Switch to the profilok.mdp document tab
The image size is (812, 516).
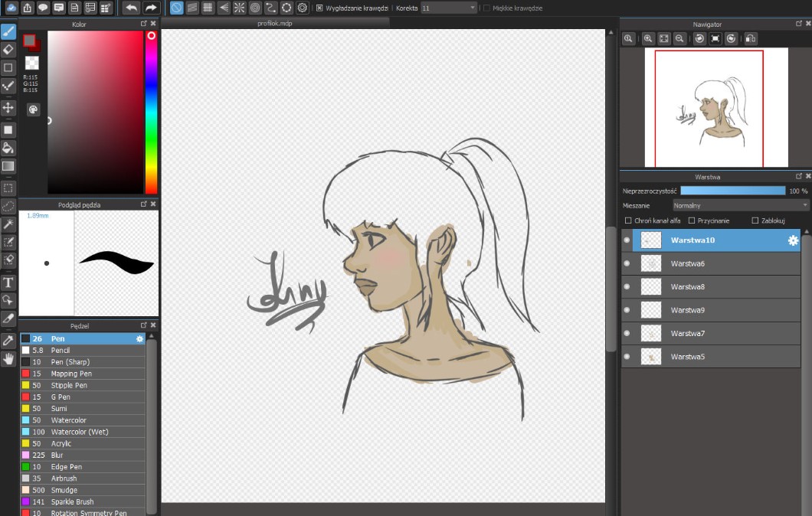[276, 24]
